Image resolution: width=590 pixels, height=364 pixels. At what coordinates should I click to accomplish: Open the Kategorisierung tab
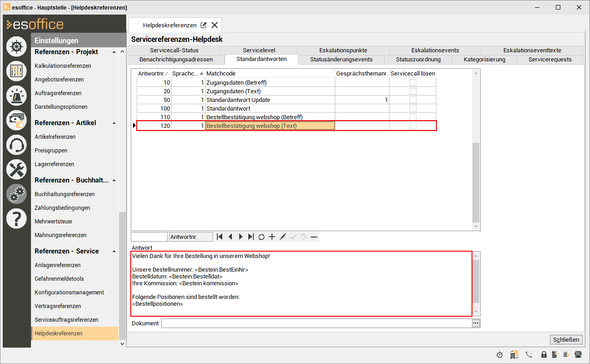pyautogui.click(x=484, y=60)
